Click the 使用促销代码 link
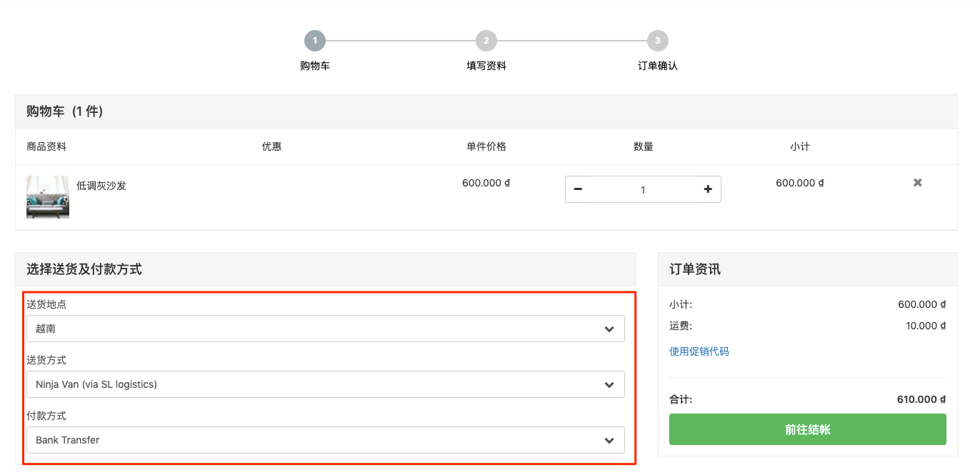This screenshot has width=980, height=475. point(699,351)
